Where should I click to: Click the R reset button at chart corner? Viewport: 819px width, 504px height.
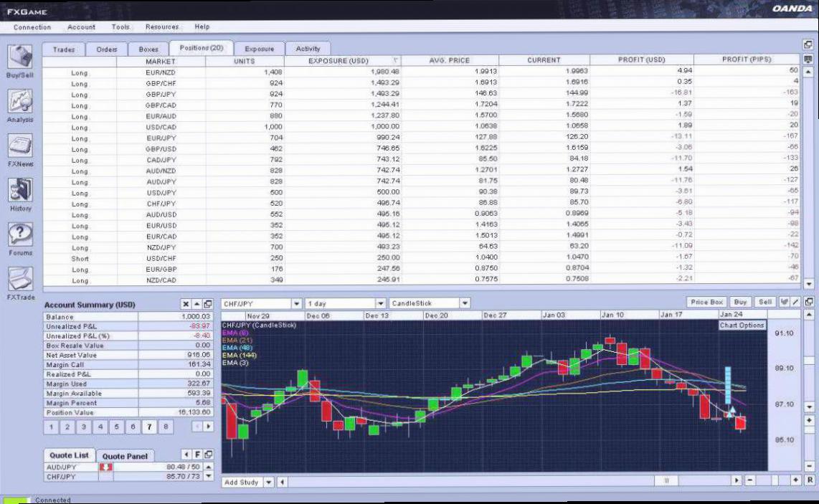pos(810,480)
